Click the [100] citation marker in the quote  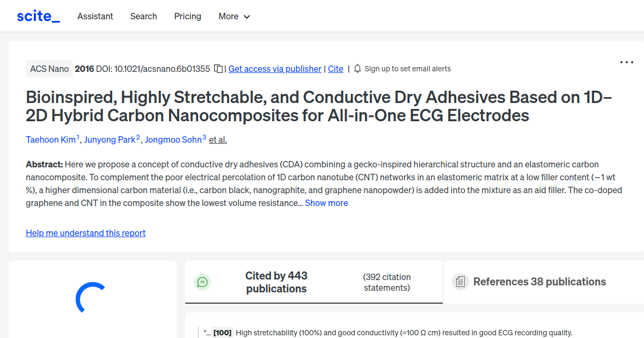(x=222, y=332)
